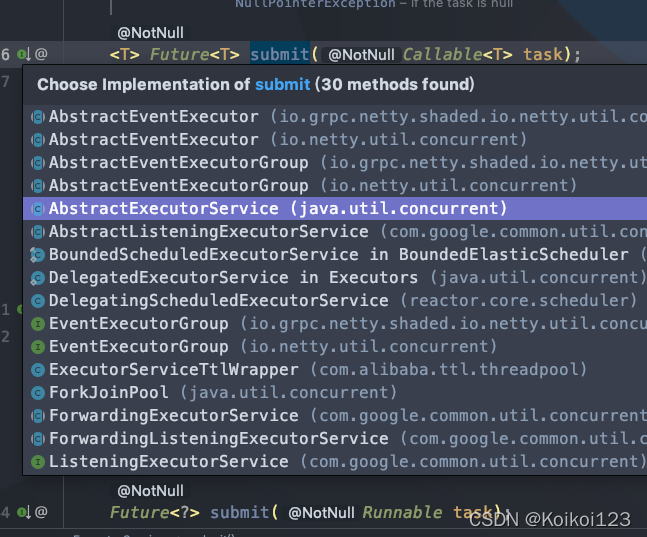Click @NotNull inlay before Runnable parameter
647x537 pixels.
click(x=321, y=513)
